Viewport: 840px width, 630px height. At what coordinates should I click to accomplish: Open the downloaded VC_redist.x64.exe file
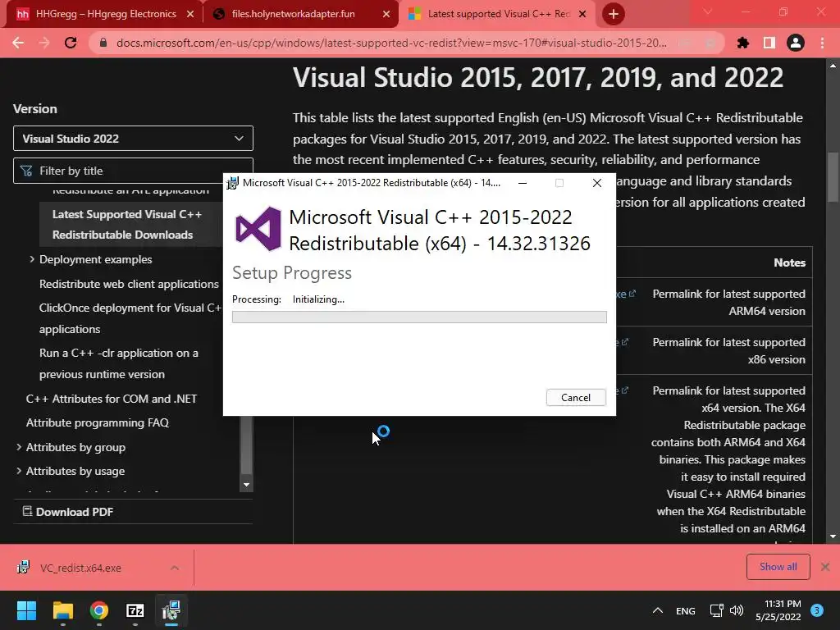click(80, 568)
